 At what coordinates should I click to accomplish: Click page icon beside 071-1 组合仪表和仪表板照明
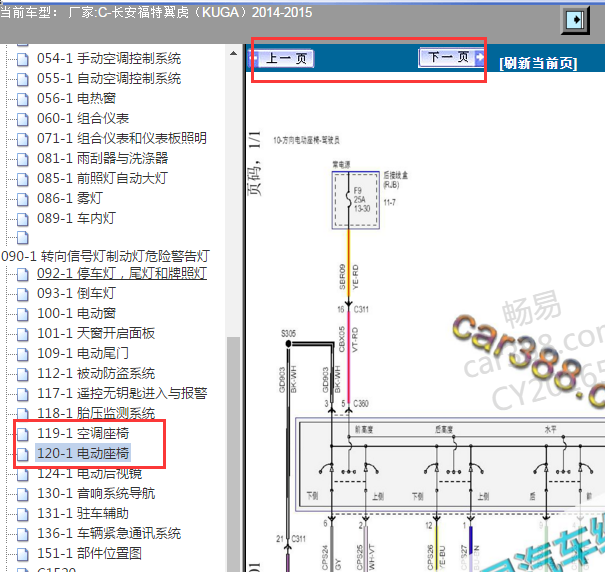(23, 139)
